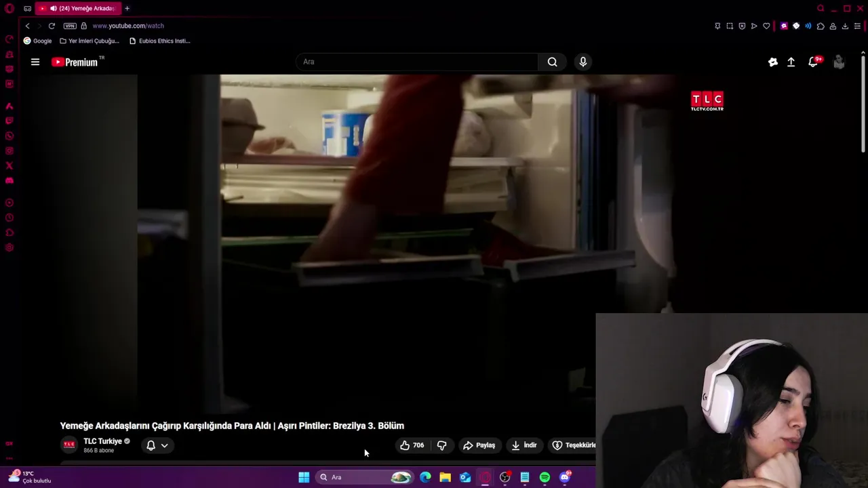Open the YouTube Create star icon
The image size is (868, 488).
[x=773, y=62]
